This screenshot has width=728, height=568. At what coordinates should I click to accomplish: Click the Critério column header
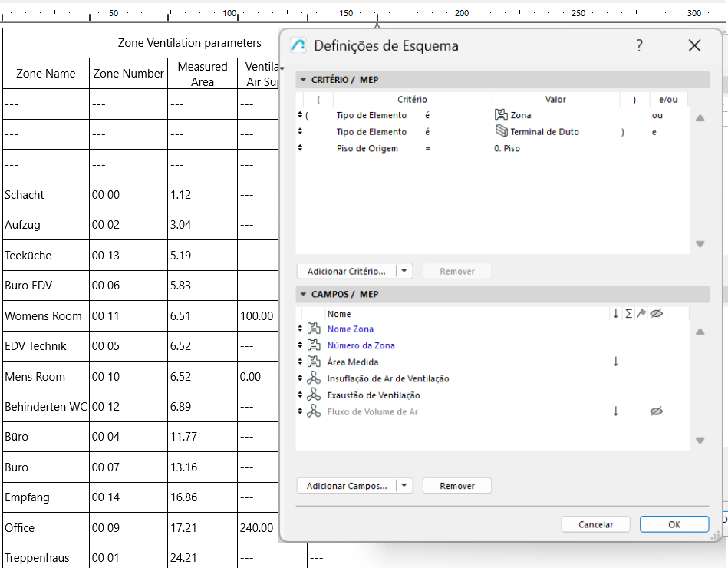412,100
